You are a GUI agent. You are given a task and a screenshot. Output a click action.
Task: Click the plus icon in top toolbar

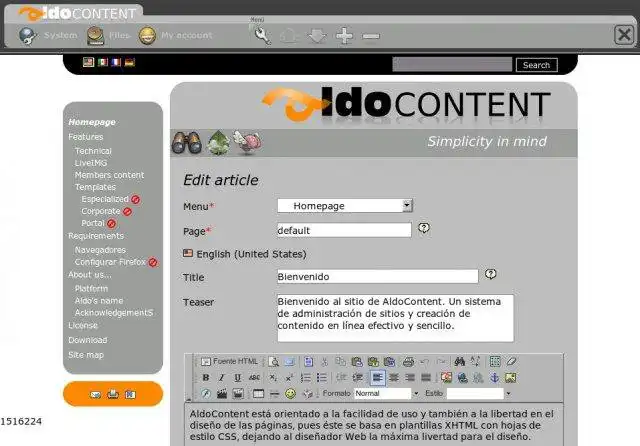coord(344,36)
